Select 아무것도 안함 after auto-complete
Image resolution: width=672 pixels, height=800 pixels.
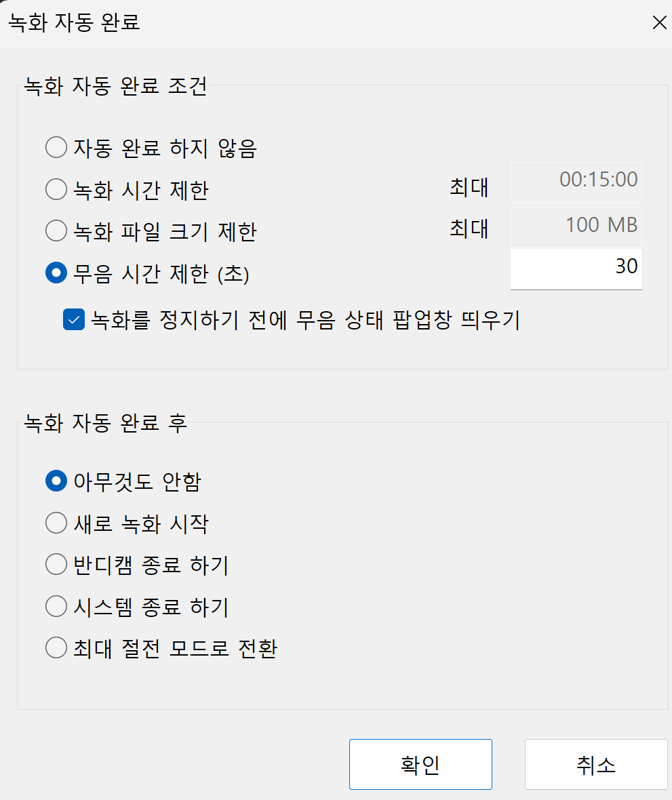[56, 481]
